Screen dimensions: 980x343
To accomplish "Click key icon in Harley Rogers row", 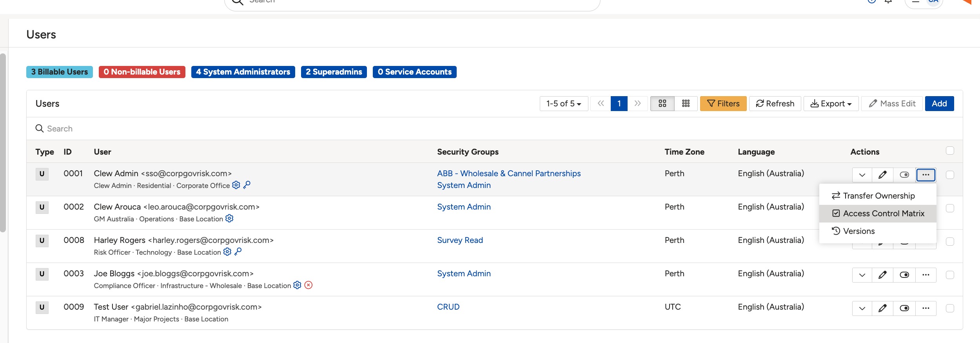I will pyautogui.click(x=238, y=252).
